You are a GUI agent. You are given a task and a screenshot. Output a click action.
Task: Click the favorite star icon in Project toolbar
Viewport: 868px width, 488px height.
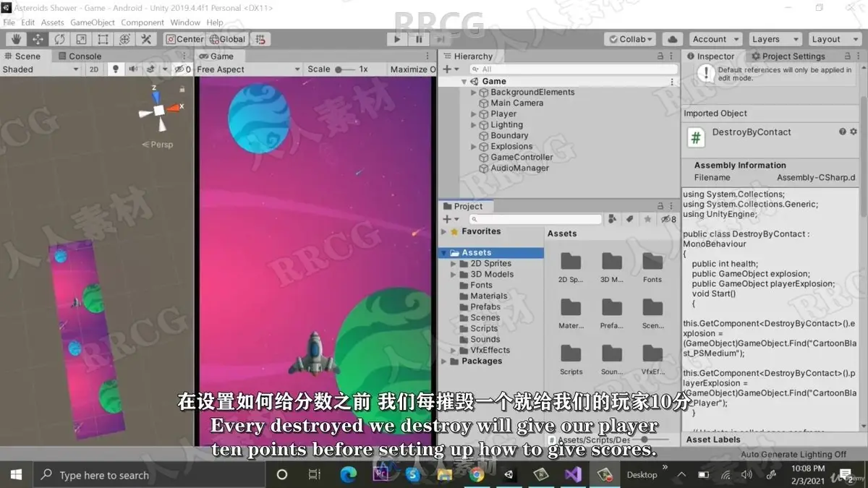(647, 219)
